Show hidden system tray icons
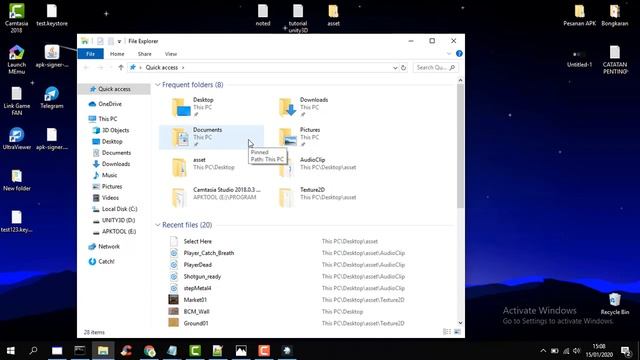 coord(543,351)
